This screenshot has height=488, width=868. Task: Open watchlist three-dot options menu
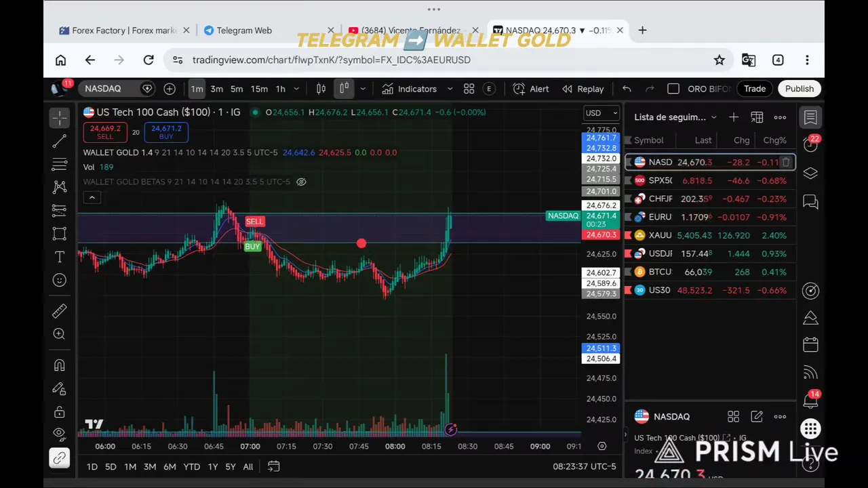coord(780,117)
